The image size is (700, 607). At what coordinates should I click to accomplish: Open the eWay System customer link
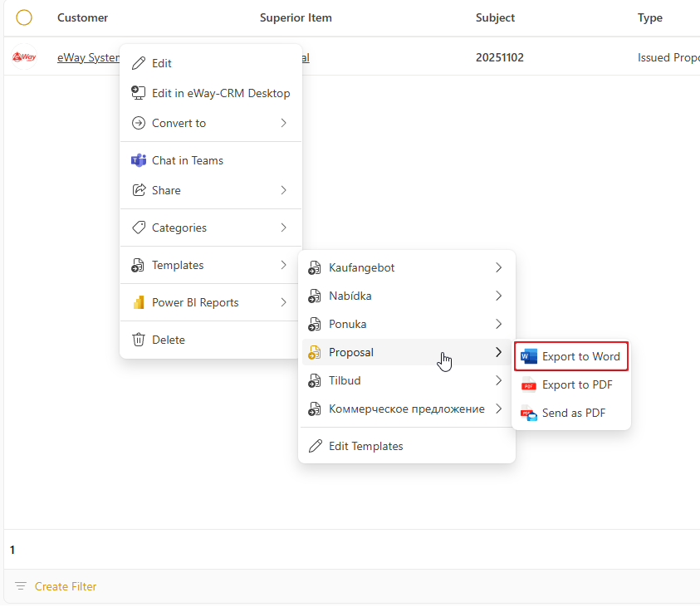(88, 58)
